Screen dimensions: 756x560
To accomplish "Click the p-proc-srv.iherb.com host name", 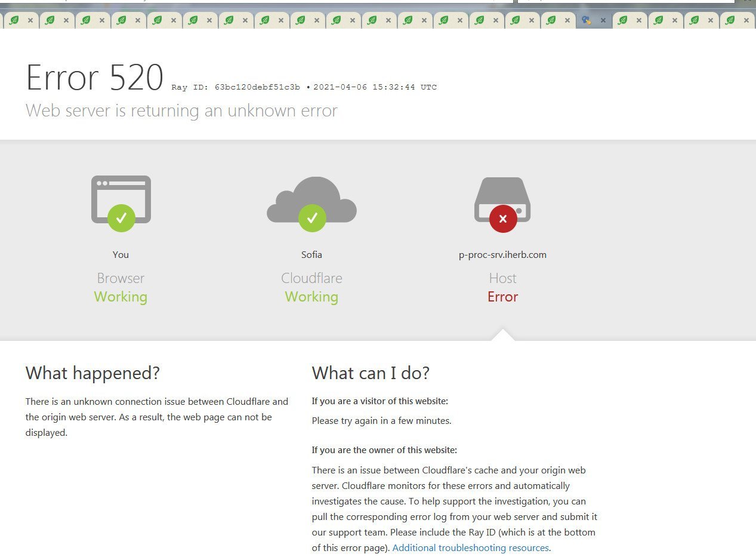I will [x=502, y=255].
